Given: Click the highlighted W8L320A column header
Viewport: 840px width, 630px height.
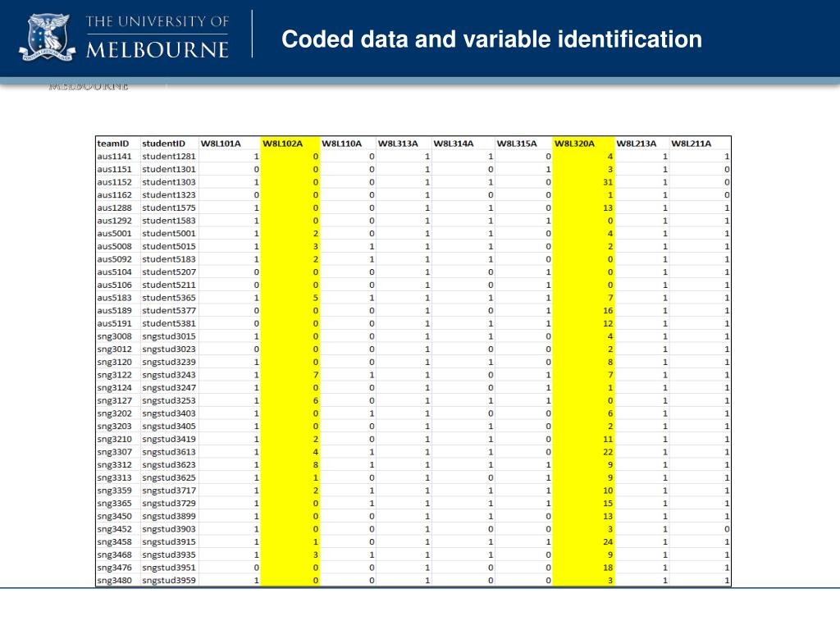Looking at the screenshot, I should [x=575, y=144].
